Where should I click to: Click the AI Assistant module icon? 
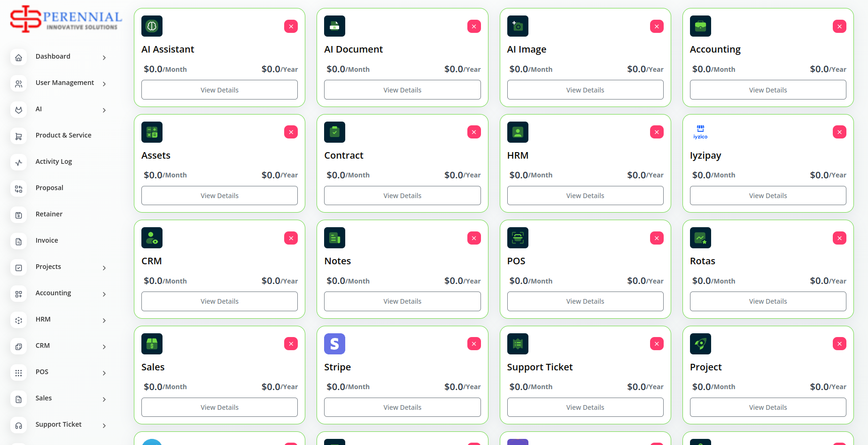[x=152, y=26]
